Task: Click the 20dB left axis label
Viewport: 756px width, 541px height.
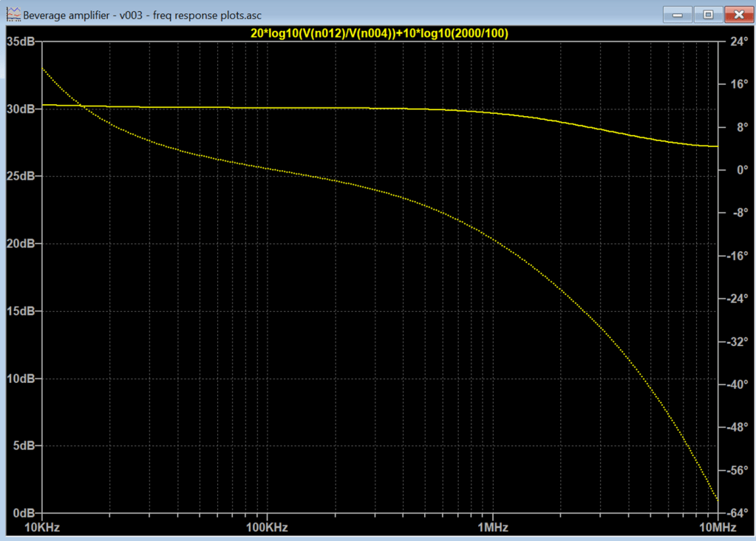Action: click(21, 243)
